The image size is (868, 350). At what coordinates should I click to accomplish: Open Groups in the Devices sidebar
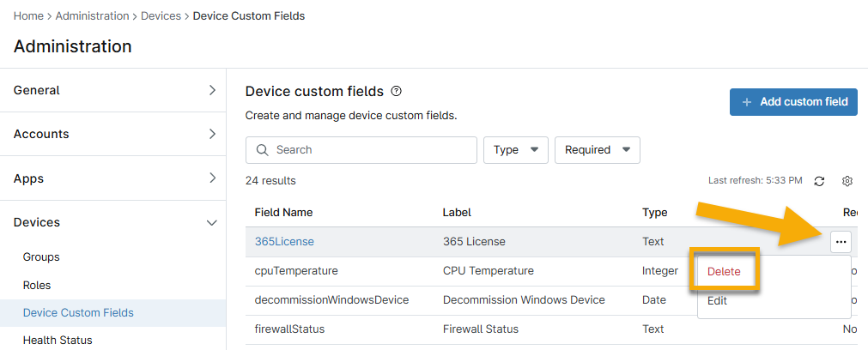pyautogui.click(x=41, y=256)
